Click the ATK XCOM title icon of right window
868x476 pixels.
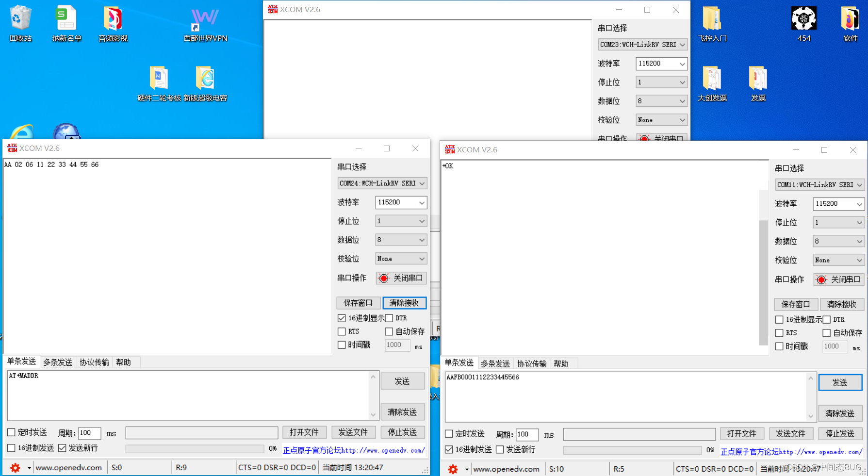[x=450, y=149]
